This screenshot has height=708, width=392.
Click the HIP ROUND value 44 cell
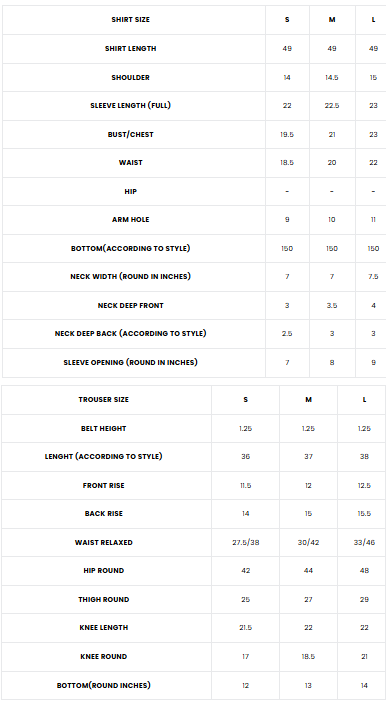pos(308,571)
